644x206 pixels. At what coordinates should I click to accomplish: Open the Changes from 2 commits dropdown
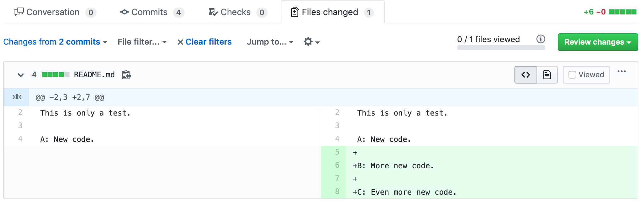click(x=55, y=42)
